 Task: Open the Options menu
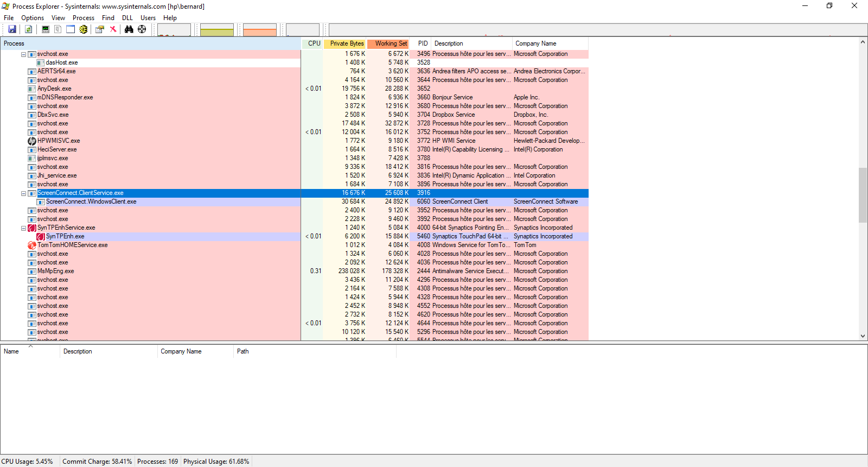[x=33, y=18]
